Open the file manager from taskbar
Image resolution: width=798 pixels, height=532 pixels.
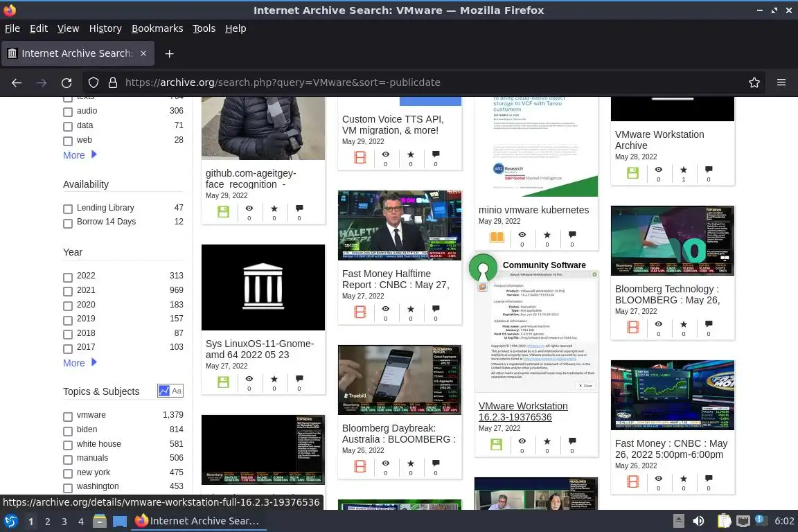click(100, 521)
